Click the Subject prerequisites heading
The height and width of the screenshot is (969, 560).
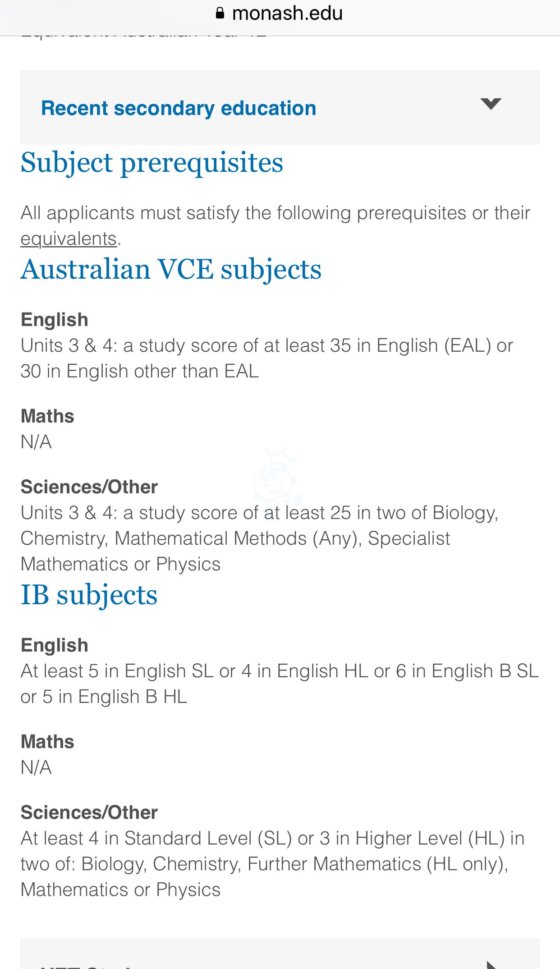click(152, 162)
